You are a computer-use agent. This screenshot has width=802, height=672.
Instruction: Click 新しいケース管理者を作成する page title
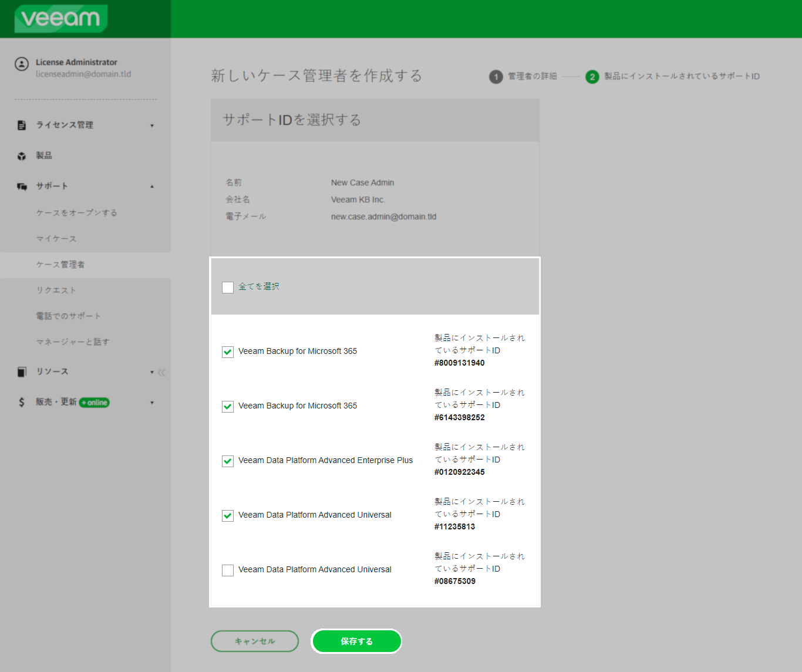pos(316,76)
